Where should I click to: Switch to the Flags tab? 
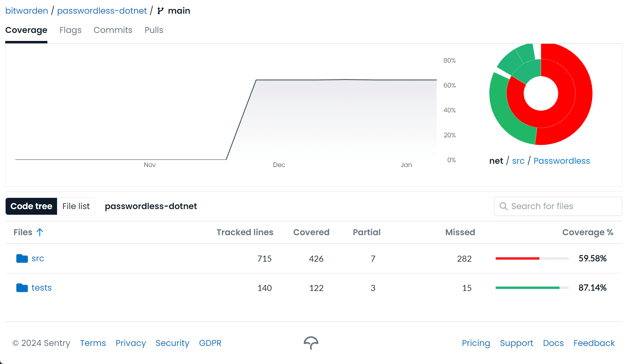[x=70, y=30]
